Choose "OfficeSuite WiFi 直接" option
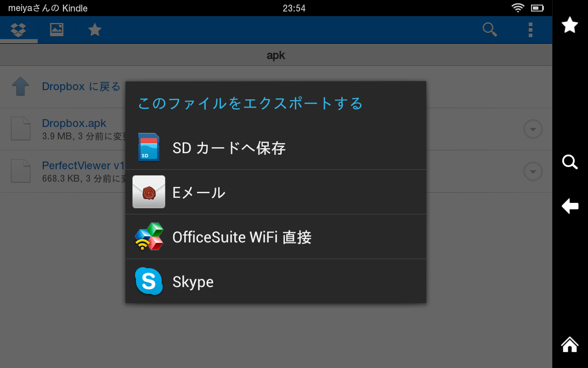588x368 pixels. 276,236
